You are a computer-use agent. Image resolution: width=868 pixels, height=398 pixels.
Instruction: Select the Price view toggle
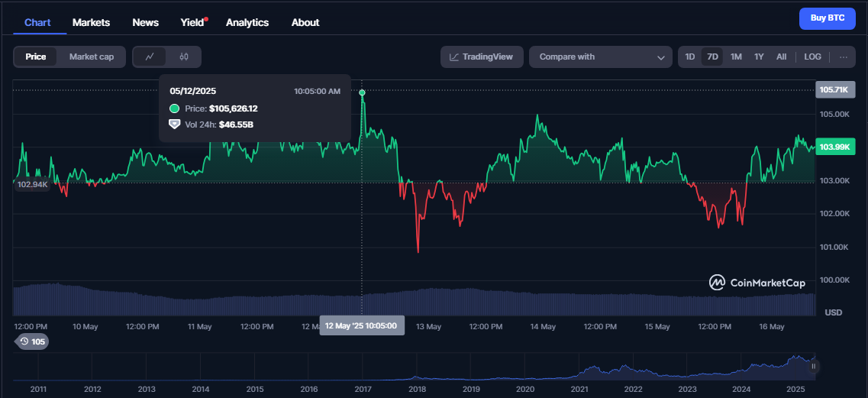[35, 57]
